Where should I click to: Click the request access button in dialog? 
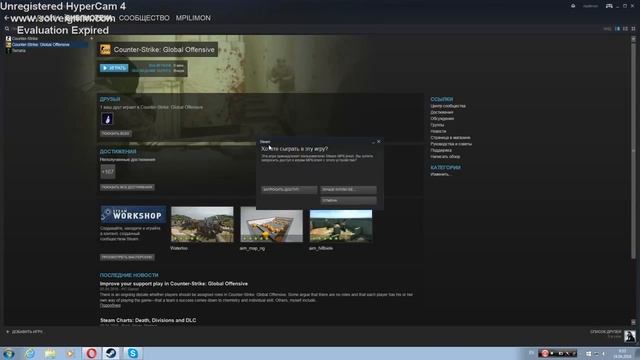tap(289, 190)
